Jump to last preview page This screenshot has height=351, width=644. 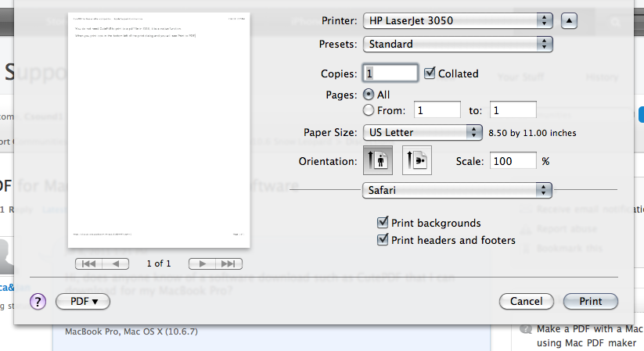[x=228, y=263]
